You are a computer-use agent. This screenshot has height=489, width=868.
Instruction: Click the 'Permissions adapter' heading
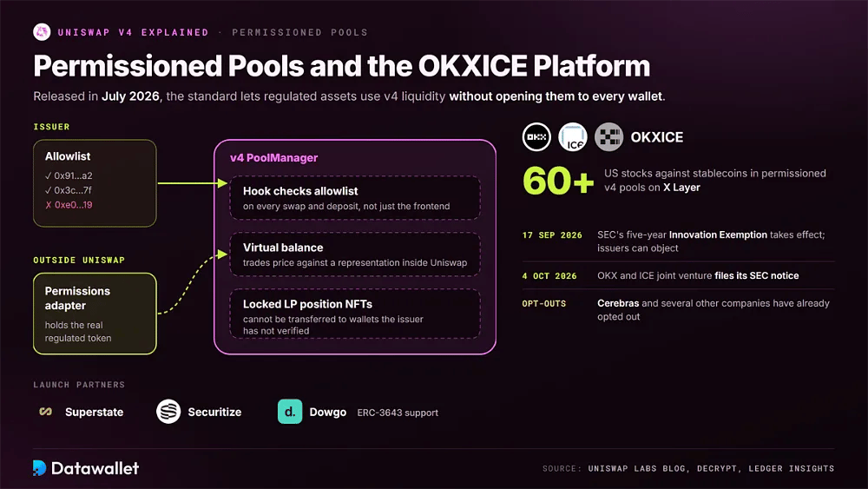coord(77,298)
